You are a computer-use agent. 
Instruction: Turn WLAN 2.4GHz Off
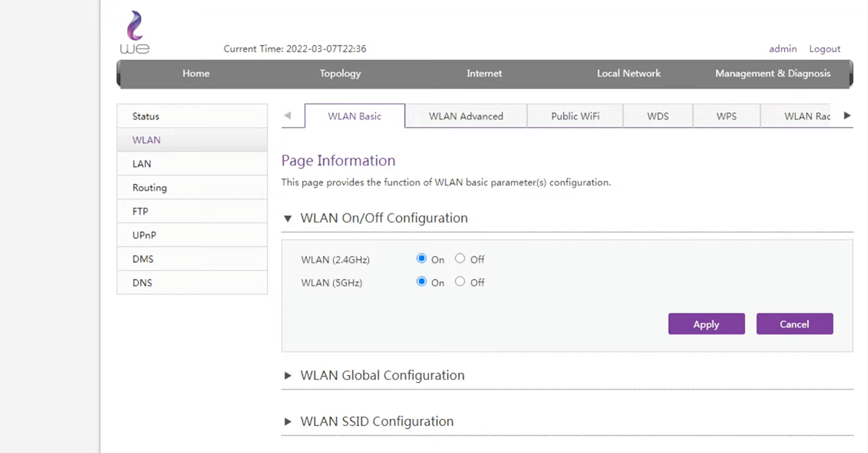460,259
